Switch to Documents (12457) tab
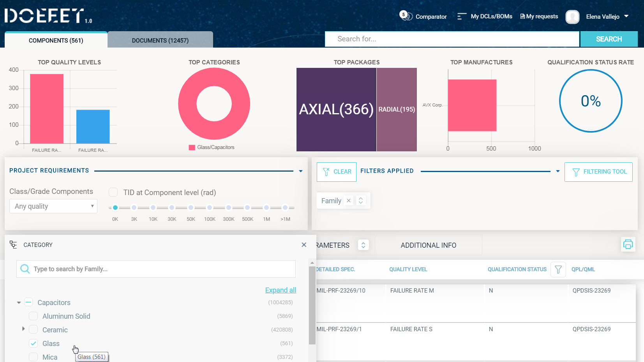The height and width of the screenshot is (362, 644). (160, 40)
